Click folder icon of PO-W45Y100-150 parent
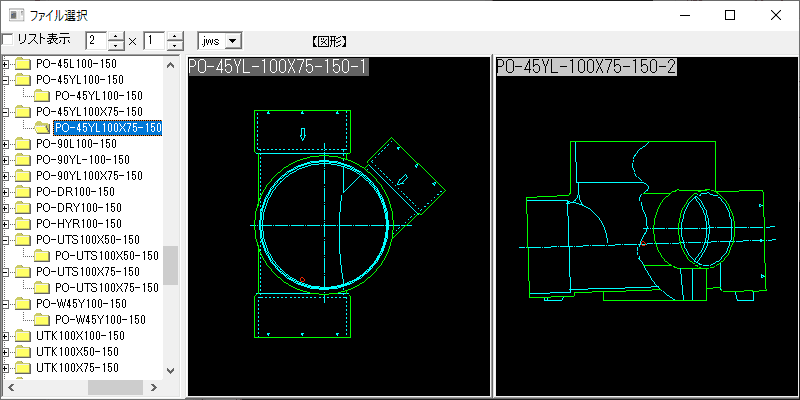Screen dimensions: 800x400 tap(22, 304)
